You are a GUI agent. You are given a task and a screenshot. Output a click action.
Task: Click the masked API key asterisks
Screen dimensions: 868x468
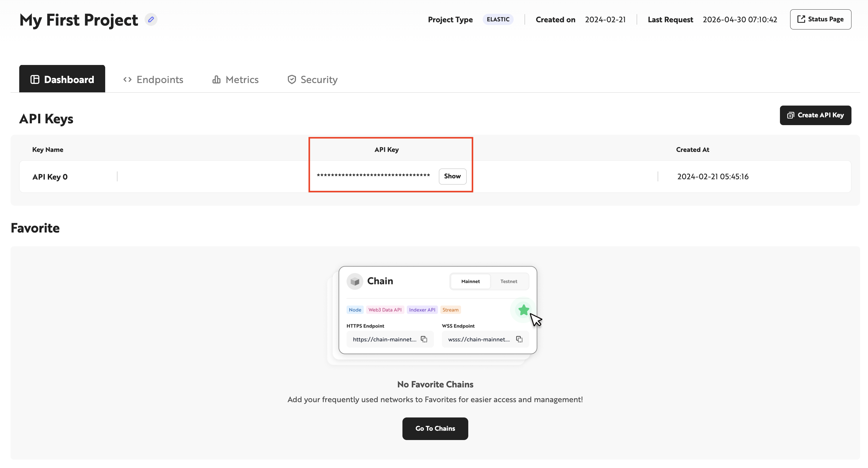pos(373,176)
